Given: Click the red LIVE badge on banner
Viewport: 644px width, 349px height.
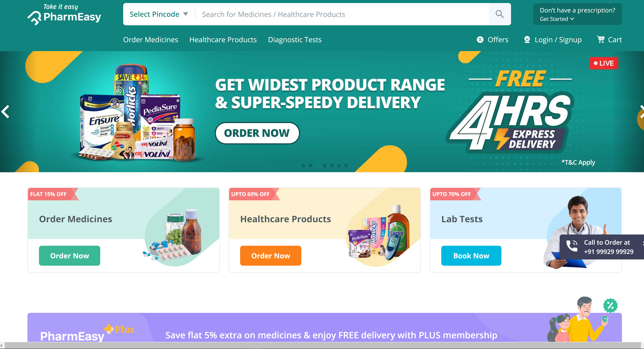Looking at the screenshot, I should click(604, 63).
